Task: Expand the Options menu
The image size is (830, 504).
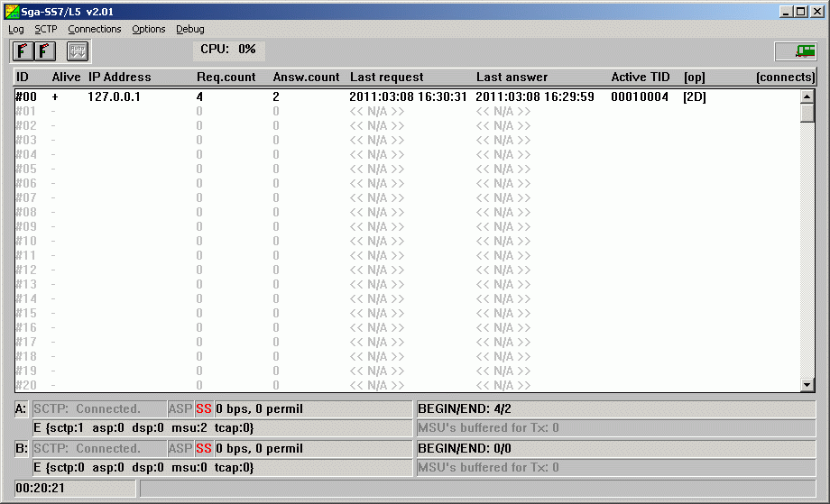Action: pos(148,29)
